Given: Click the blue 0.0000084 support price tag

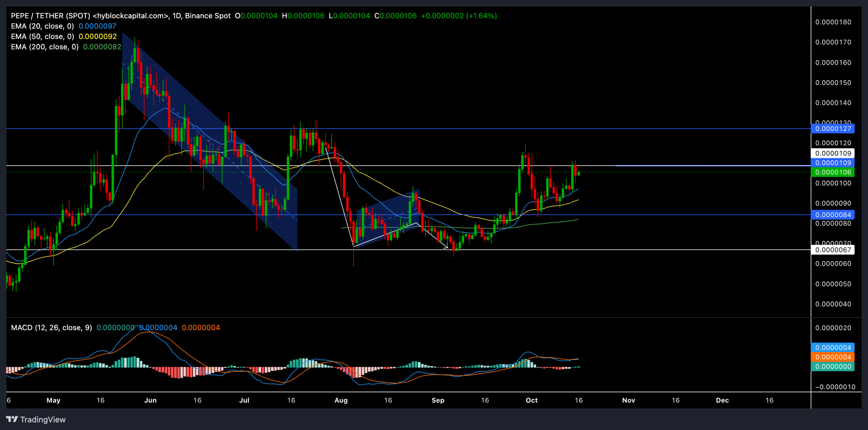Looking at the screenshot, I should coord(833,215).
